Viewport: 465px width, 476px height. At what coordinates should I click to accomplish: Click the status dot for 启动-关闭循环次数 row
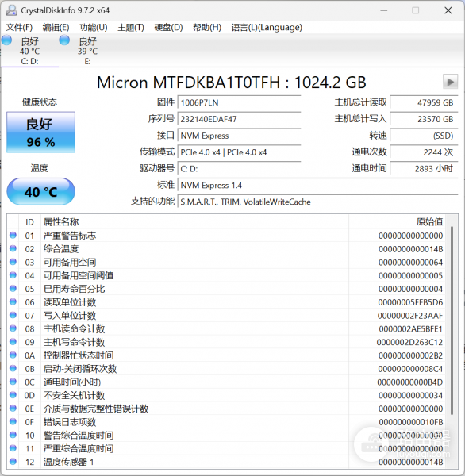click(13, 368)
